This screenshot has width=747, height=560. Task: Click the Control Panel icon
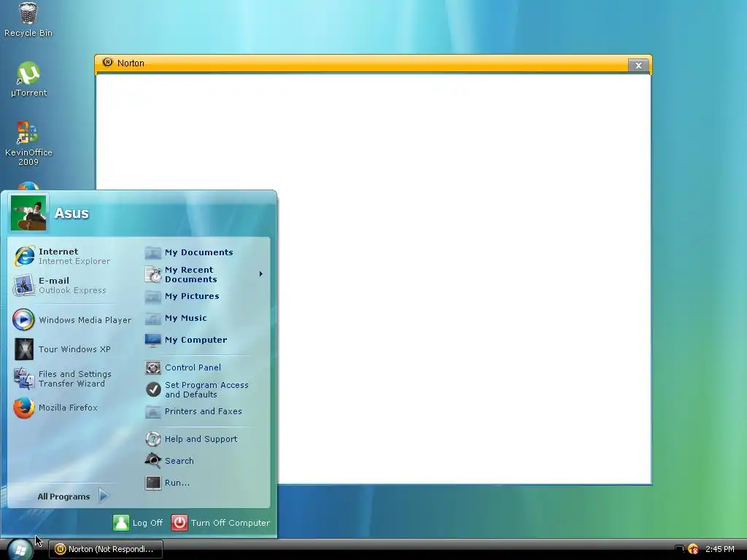click(x=153, y=367)
